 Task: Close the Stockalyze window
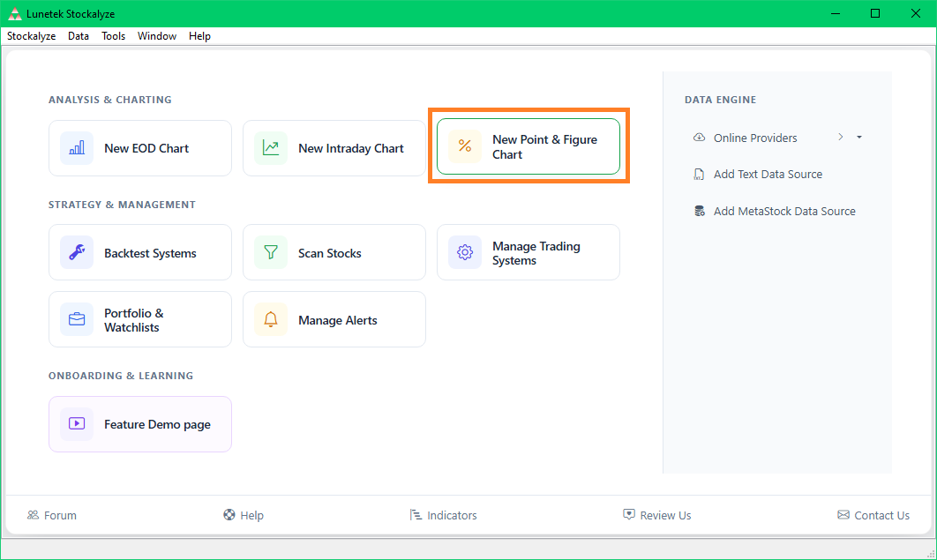(916, 13)
